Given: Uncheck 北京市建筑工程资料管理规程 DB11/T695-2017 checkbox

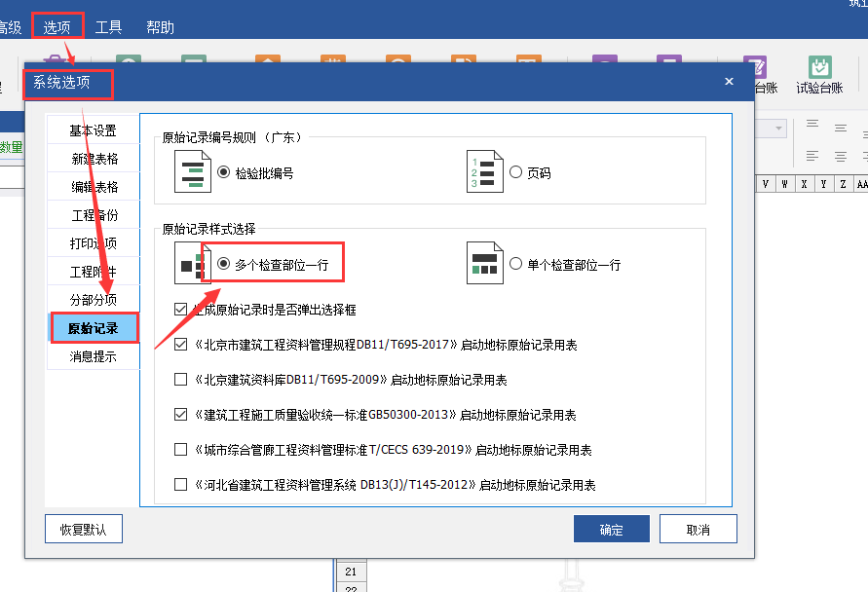Looking at the screenshot, I should [x=180, y=344].
